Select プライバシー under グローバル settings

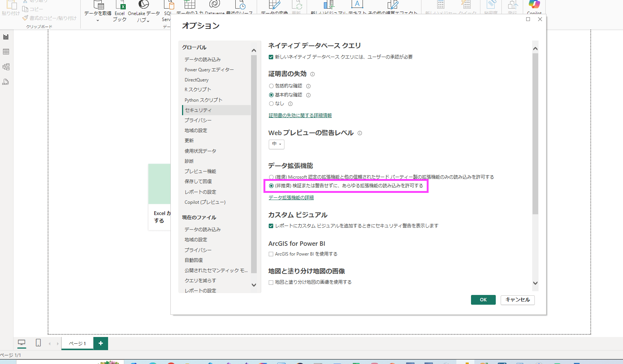tap(198, 120)
